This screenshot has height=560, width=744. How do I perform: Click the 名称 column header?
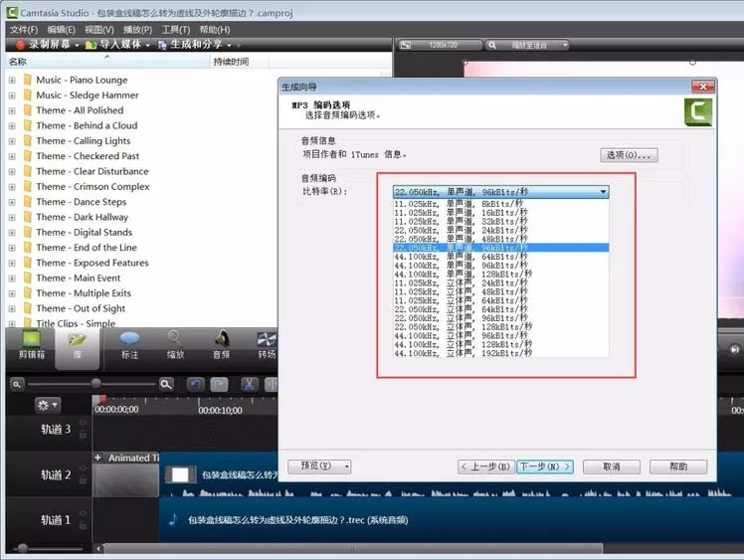coord(107,62)
